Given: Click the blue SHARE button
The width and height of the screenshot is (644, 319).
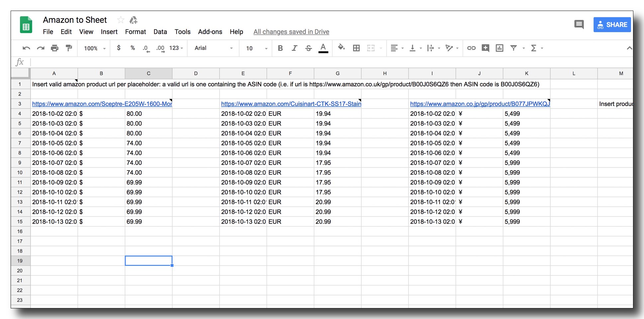Looking at the screenshot, I should tap(612, 25).
